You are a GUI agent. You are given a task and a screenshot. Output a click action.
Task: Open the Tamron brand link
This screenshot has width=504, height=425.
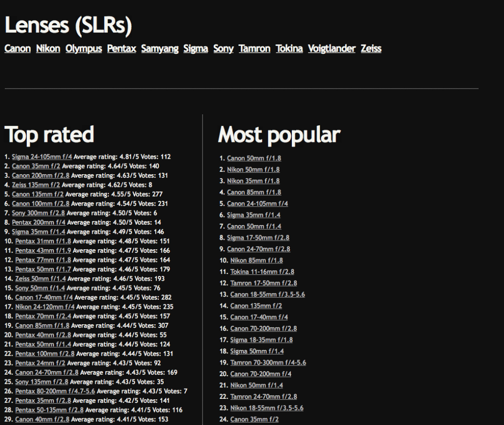pos(254,48)
